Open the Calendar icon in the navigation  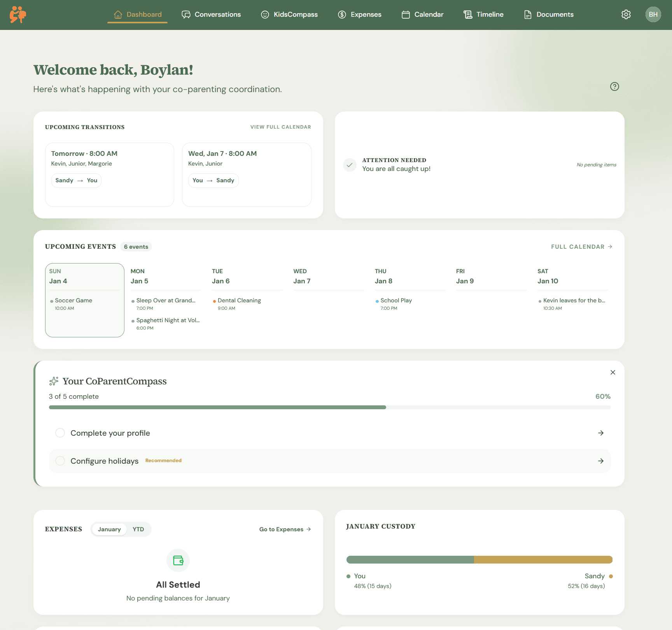[x=405, y=14]
